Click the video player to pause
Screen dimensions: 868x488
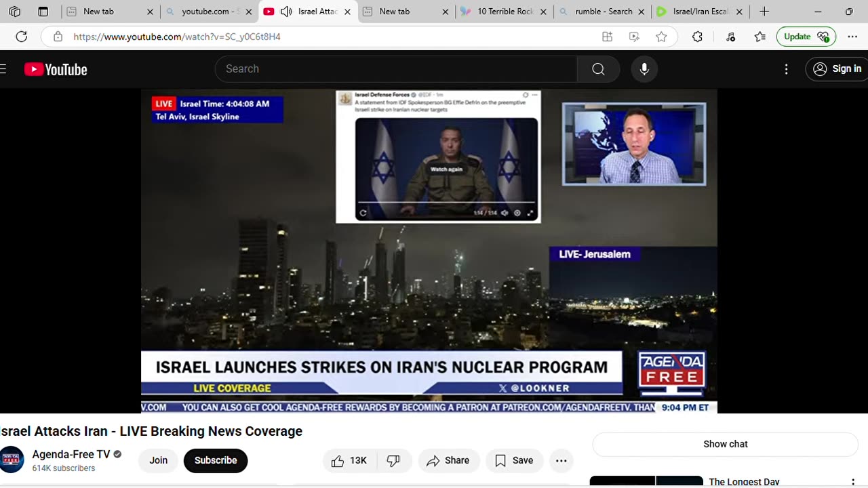click(x=429, y=251)
